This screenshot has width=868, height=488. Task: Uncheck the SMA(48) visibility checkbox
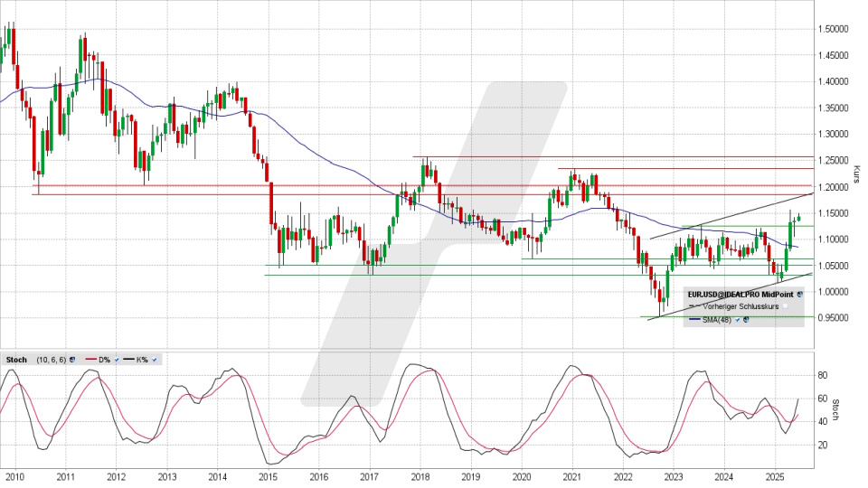click(x=738, y=320)
